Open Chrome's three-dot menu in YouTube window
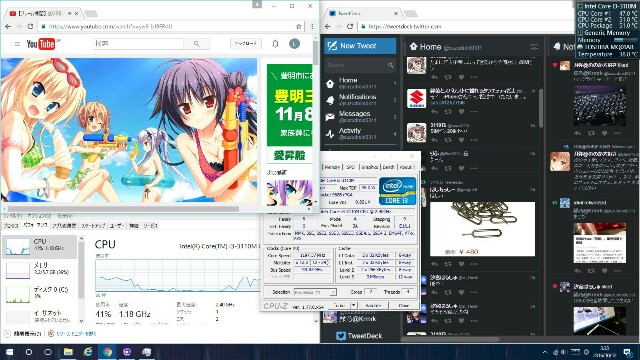This screenshot has width=640, height=360. pos(312,26)
